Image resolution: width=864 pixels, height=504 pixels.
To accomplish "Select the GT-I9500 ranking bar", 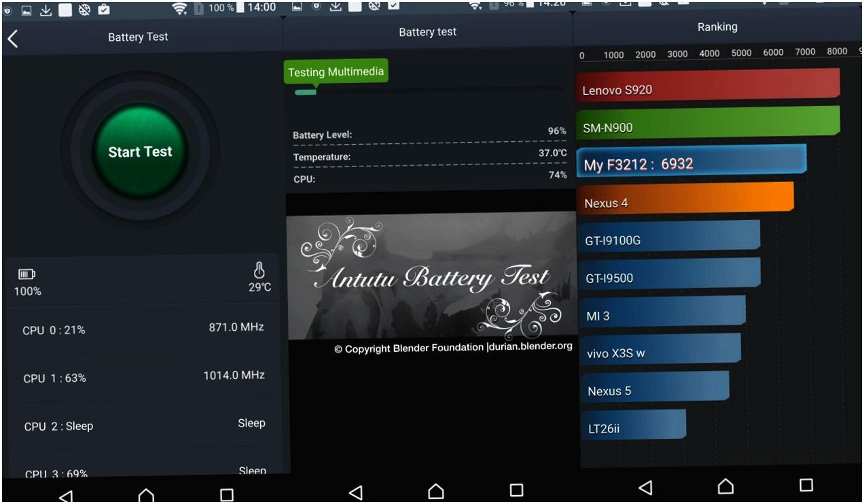I will pos(669,275).
